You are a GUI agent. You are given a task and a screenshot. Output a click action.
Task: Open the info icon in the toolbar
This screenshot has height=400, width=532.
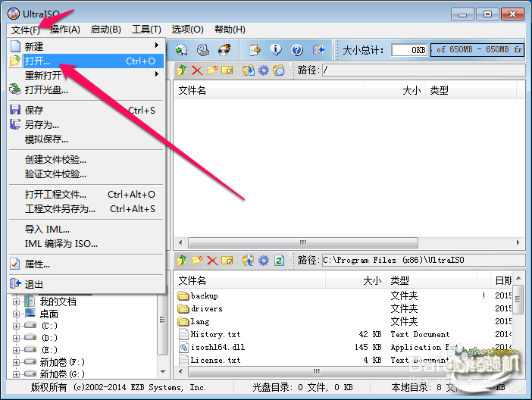[x=276, y=50]
